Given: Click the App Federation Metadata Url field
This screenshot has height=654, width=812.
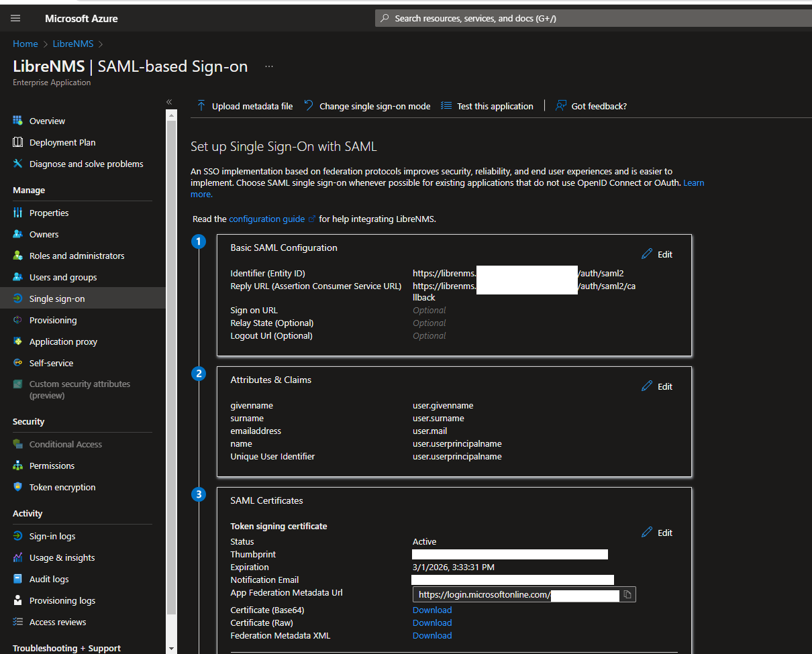Looking at the screenshot, I should click(x=524, y=594).
